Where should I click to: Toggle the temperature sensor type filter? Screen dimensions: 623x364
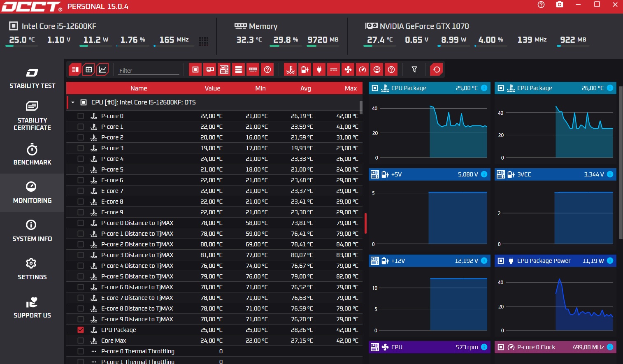291,70
